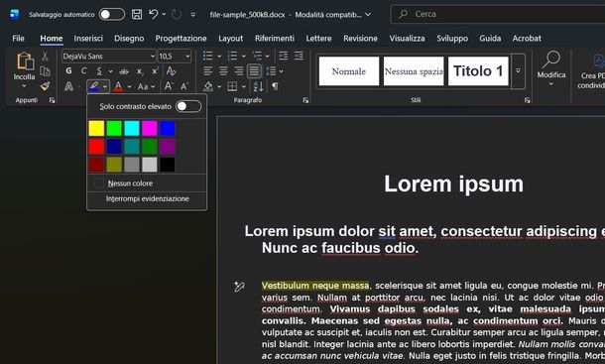Click the Incolla clipboard icon
Screen dimensions: 605x364
(25, 61)
